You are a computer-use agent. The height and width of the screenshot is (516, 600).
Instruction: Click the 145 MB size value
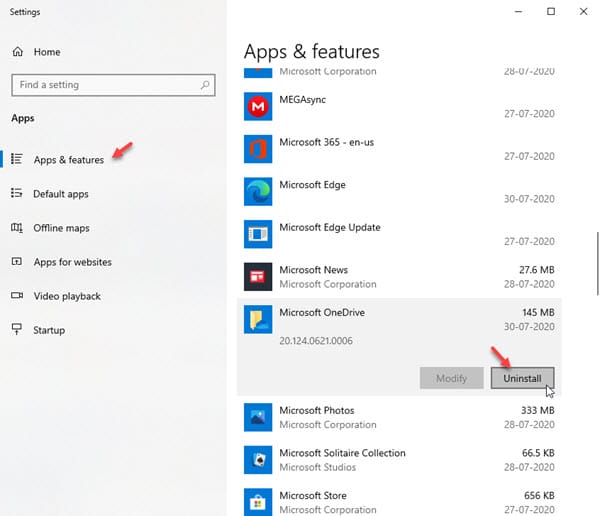tap(538, 312)
